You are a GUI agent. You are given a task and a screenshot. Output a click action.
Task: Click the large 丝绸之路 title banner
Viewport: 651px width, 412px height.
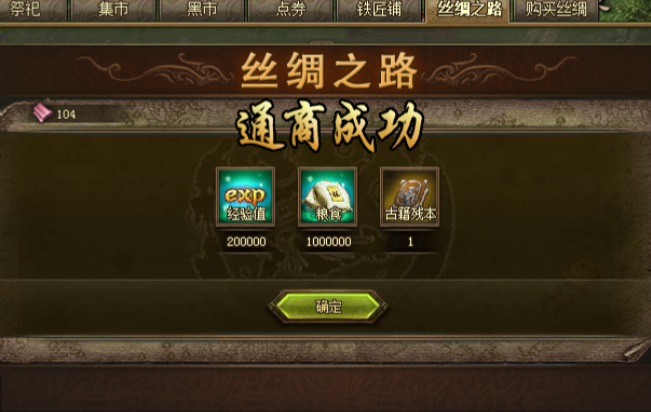click(x=328, y=71)
